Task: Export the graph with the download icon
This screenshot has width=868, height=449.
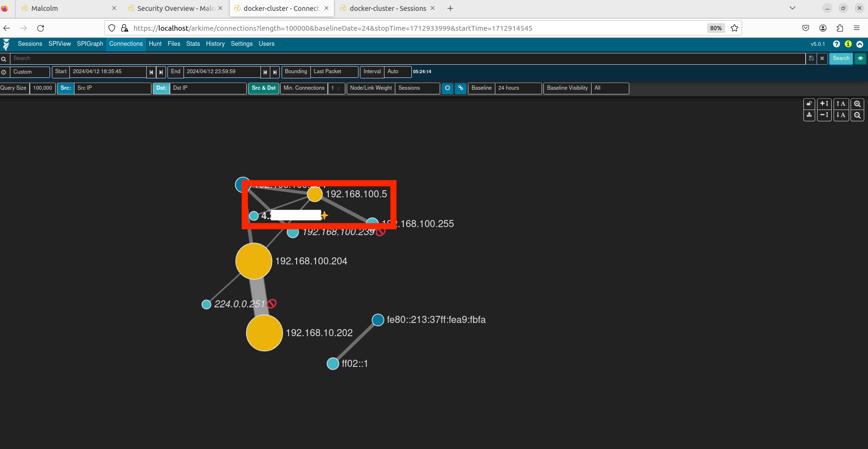Action: click(809, 115)
